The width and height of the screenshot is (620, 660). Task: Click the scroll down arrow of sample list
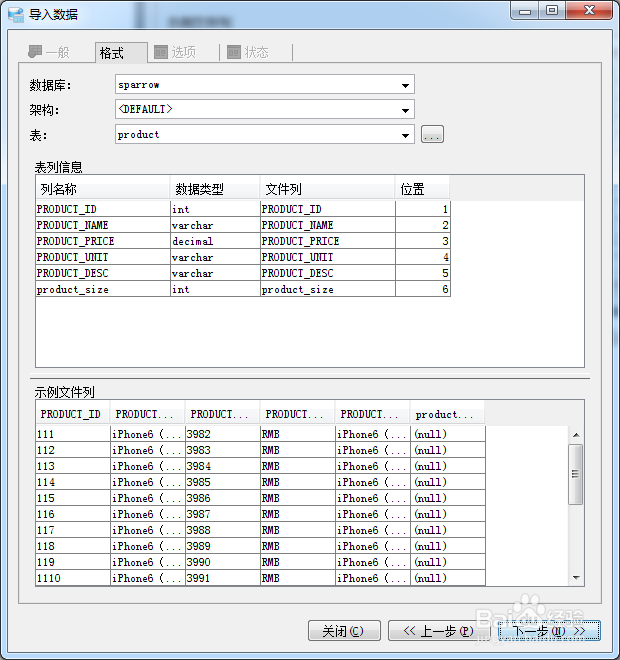click(576, 578)
